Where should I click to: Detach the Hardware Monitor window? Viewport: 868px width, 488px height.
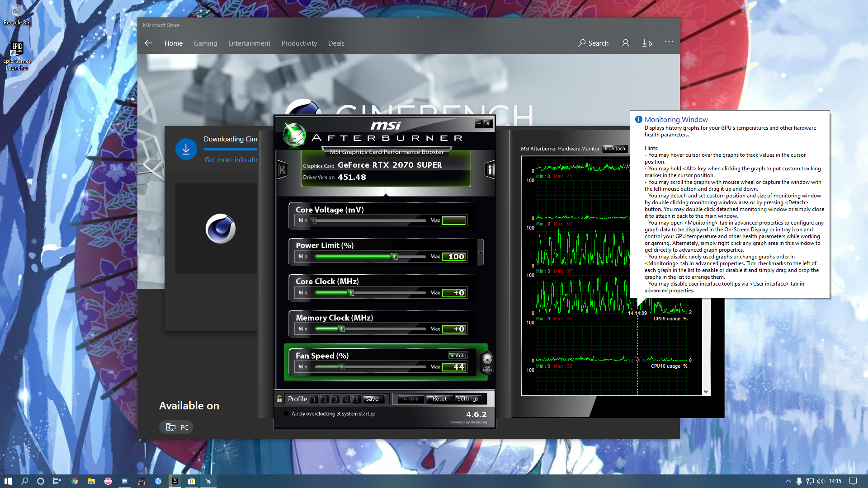point(615,149)
